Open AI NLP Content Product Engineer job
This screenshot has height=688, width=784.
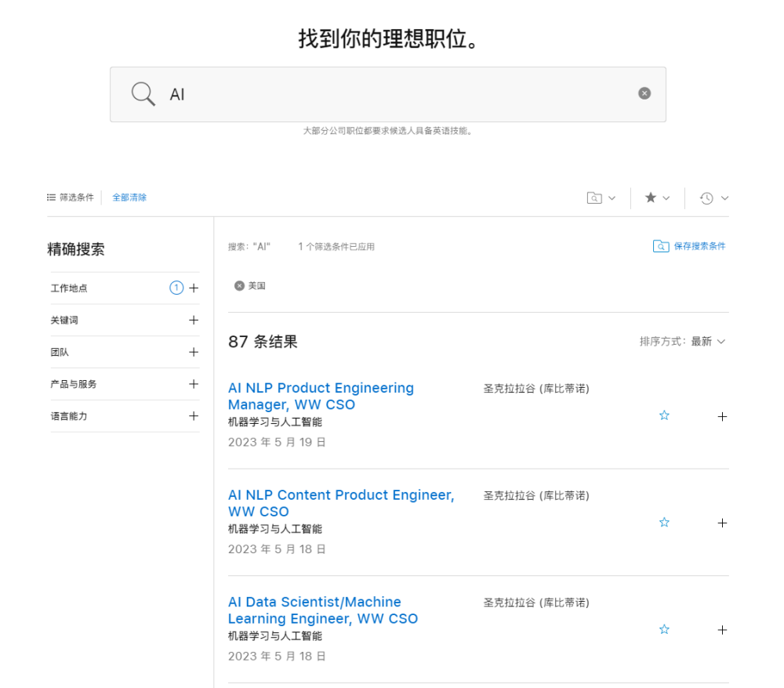tap(341, 503)
